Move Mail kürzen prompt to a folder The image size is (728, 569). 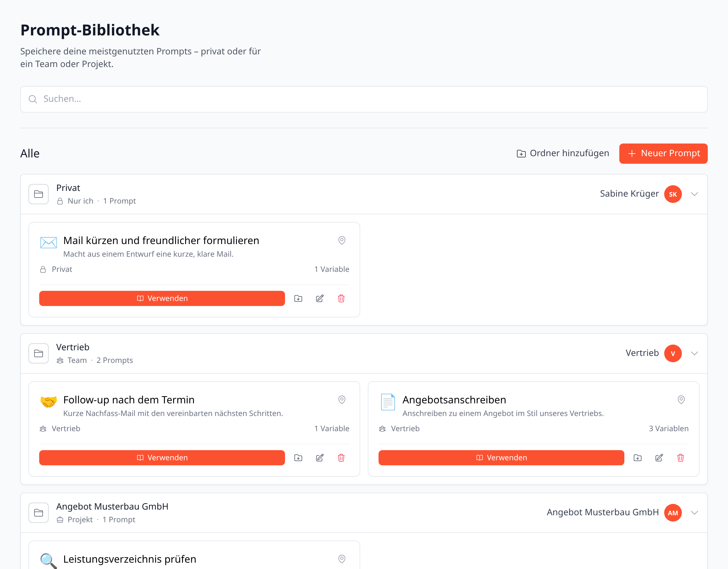point(298,298)
